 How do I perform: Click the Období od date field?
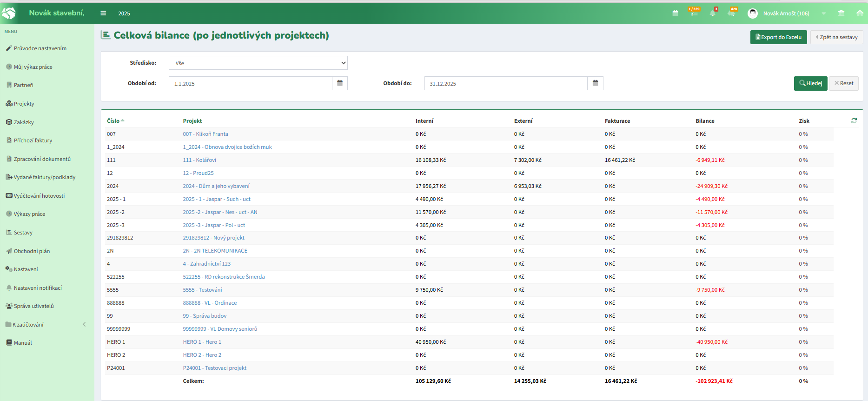(x=250, y=83)
